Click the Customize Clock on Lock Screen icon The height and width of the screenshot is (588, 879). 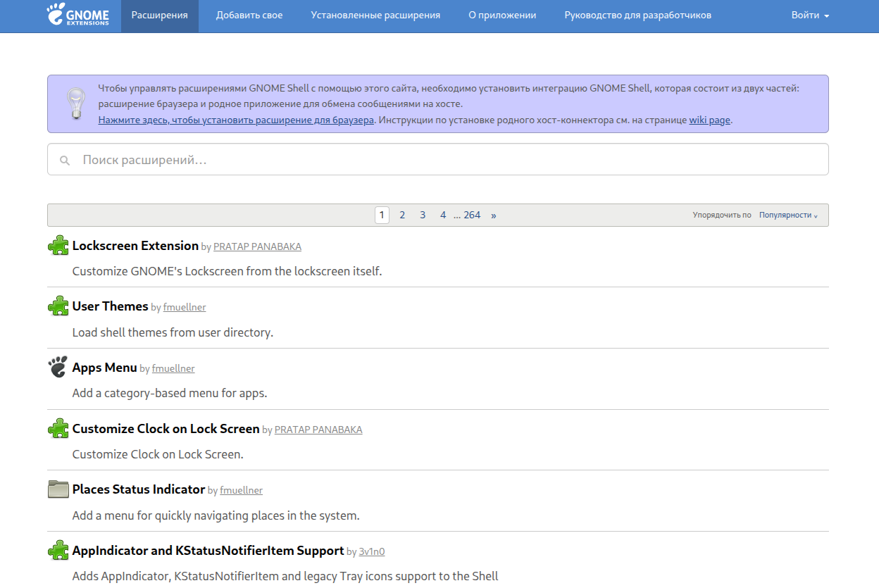58,428
